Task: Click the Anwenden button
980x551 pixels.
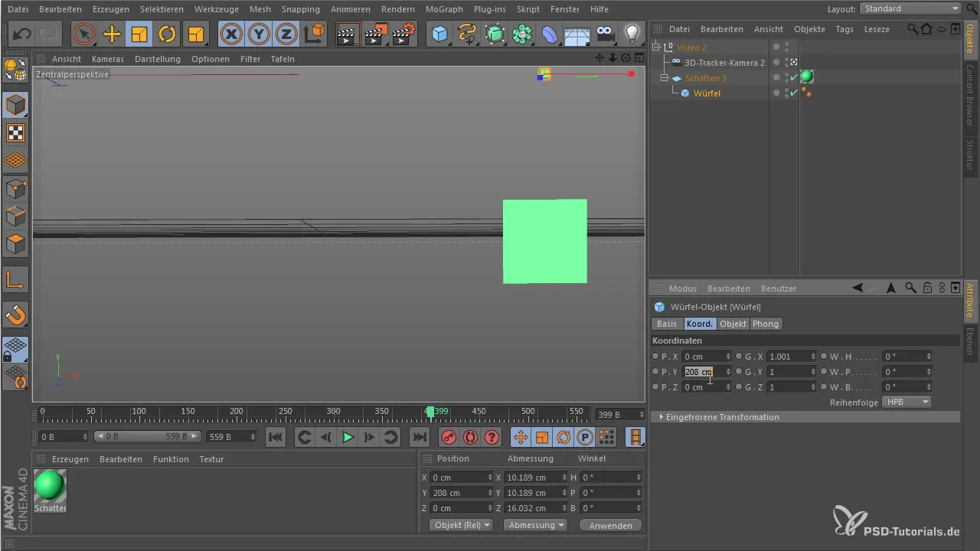Action: tap(611, 525)
